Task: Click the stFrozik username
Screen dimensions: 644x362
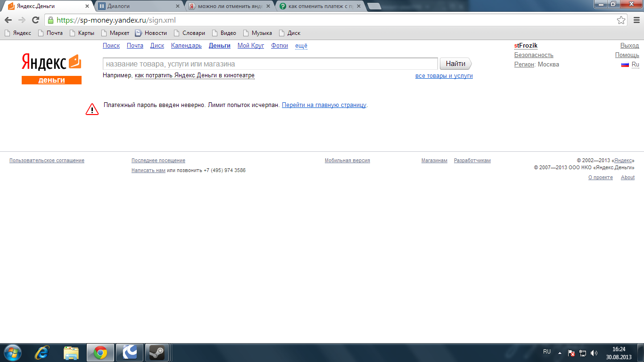Action: [526, 46]
